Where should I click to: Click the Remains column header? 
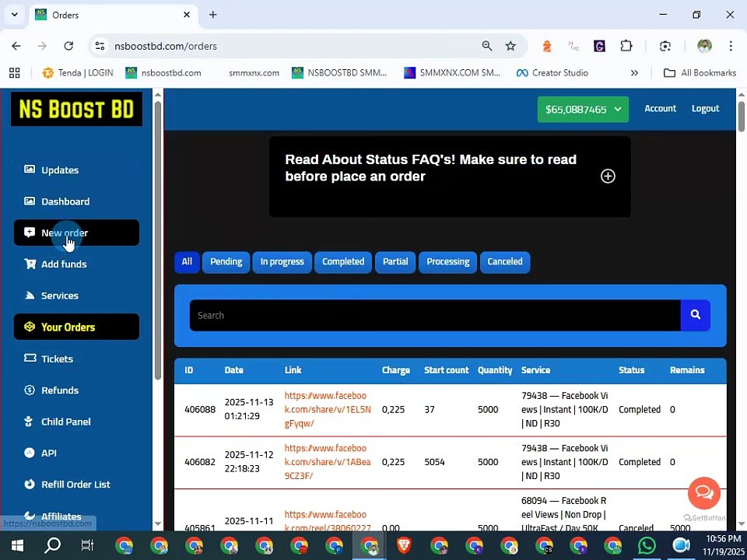[687, 370]
